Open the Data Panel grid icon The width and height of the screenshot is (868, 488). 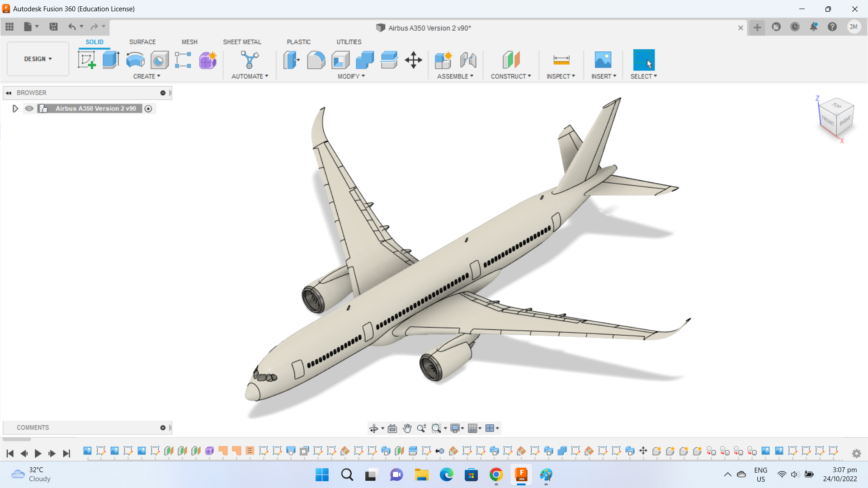pos(9,27)
